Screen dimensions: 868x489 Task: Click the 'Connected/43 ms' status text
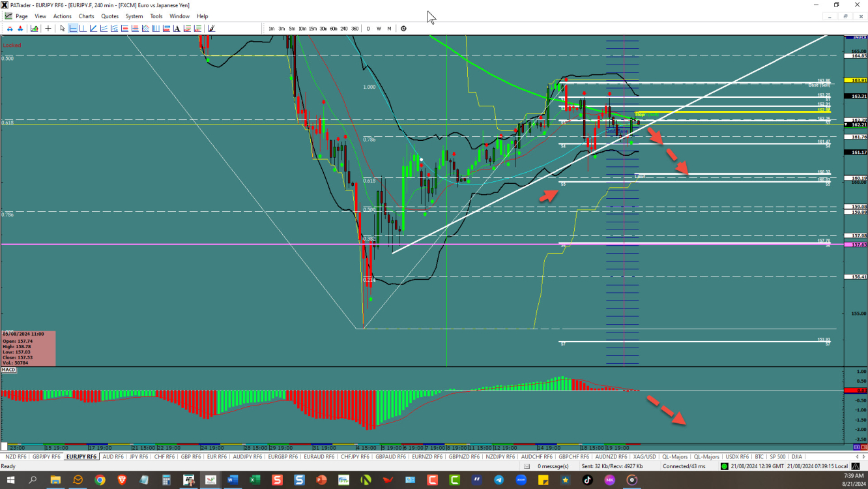pos(684,466)
